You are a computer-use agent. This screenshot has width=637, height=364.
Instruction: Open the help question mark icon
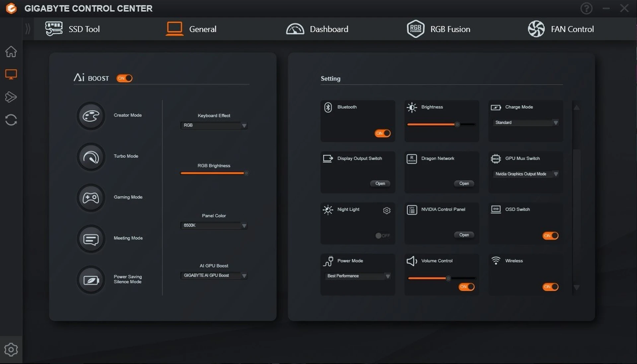point(586,8)
